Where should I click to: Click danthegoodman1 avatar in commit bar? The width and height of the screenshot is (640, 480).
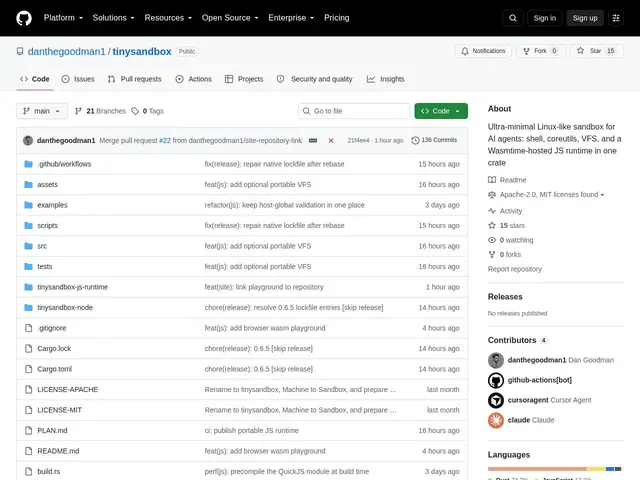(x=28, y=140)
